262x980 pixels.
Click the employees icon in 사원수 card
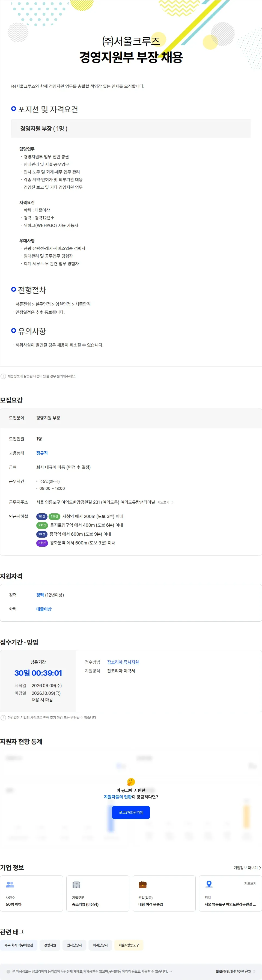click(10, 884)
